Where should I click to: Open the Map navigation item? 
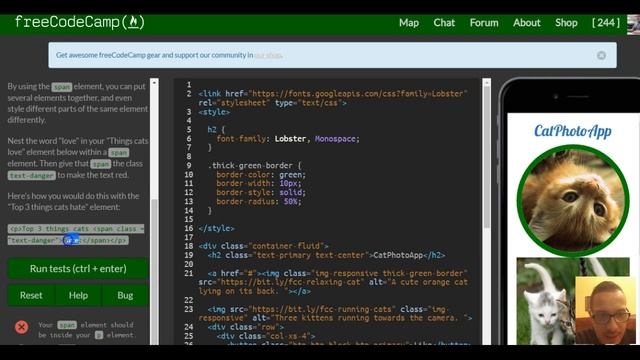[409, 23]
